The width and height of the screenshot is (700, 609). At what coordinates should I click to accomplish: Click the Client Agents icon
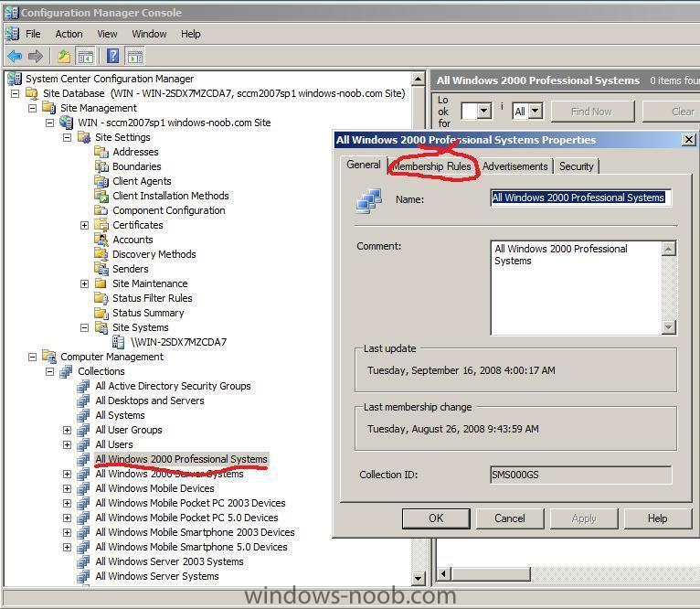[x=101, y=181]
